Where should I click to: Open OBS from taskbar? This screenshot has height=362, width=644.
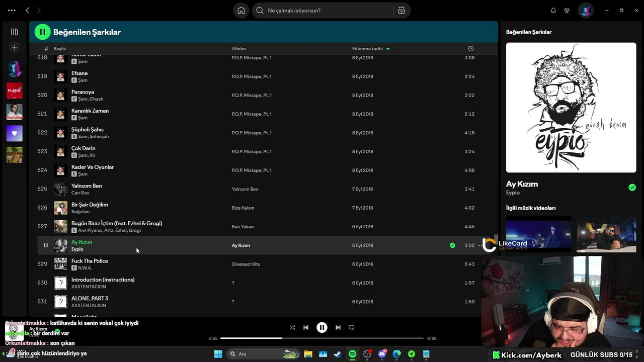click(x=367, y=354)
